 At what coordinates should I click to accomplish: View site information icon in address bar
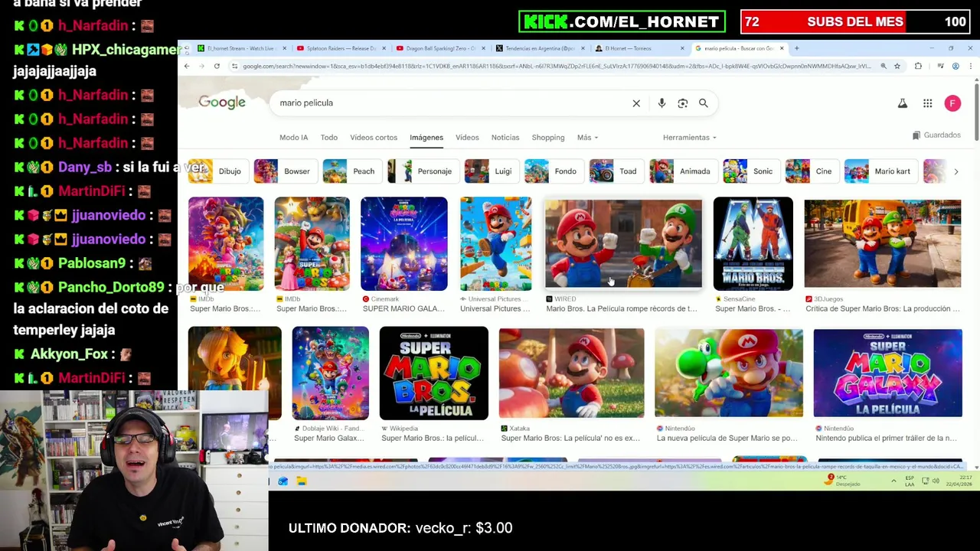click(x=234, y=67)
